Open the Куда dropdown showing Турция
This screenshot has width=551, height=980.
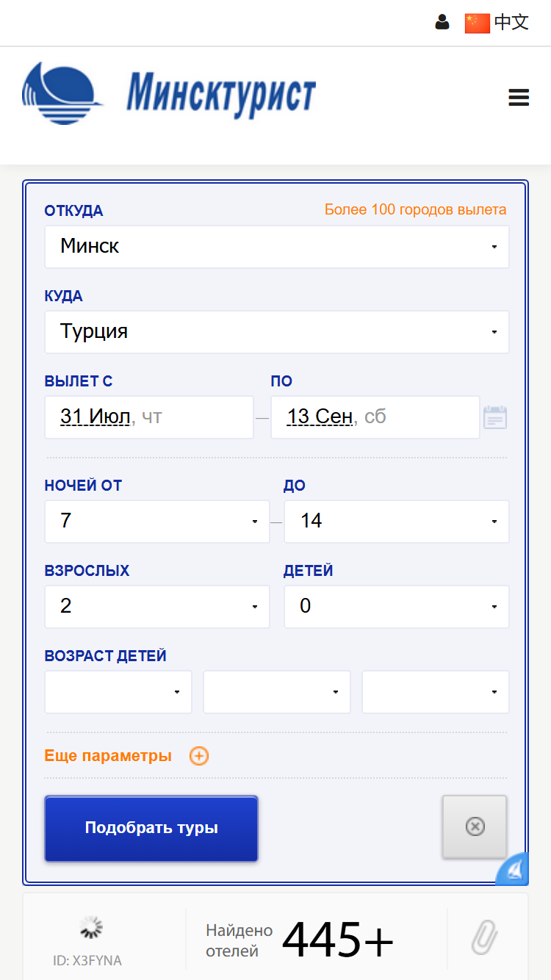pyautogui.click(x=277, y=332)
